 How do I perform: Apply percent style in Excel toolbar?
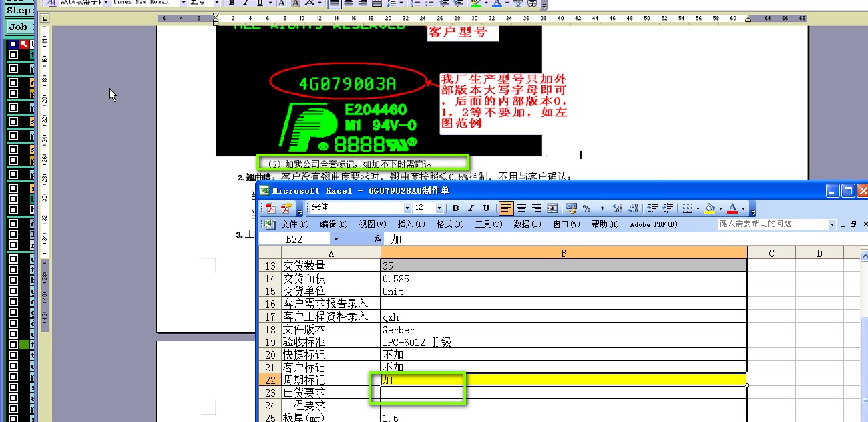[x=587, y=208]
